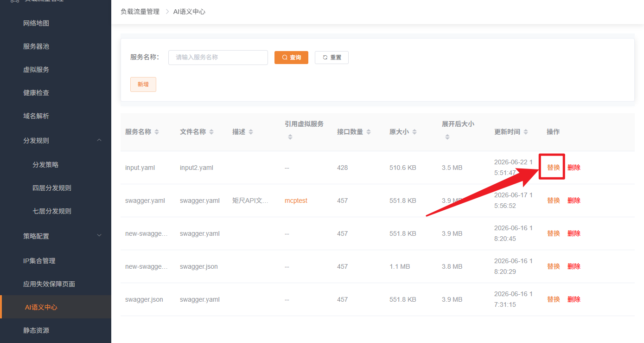Sort table by 描述 column icon
644x343 pixels.
pos(251,132)
